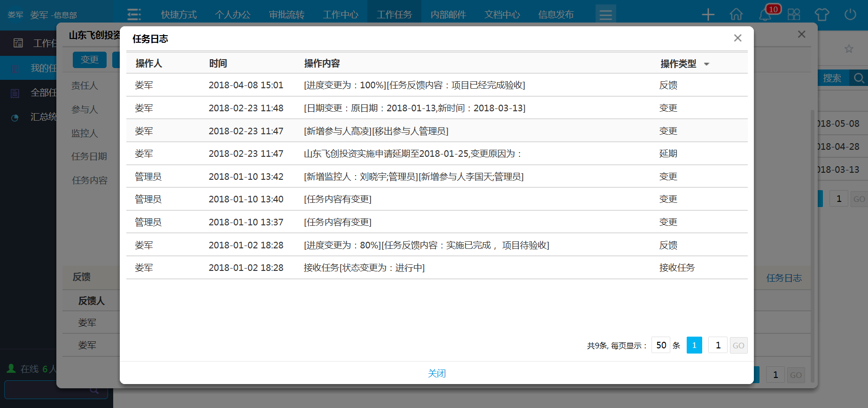This screenshot has width=868, height=408.
Task: Click the page size 50 field
Action: click(661, 345)
